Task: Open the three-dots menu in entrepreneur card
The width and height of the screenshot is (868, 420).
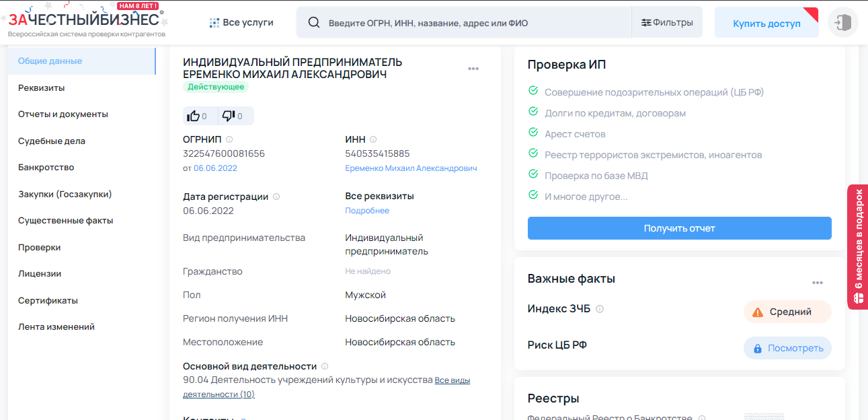Action: pyautogui.click(x=473, y=69)
